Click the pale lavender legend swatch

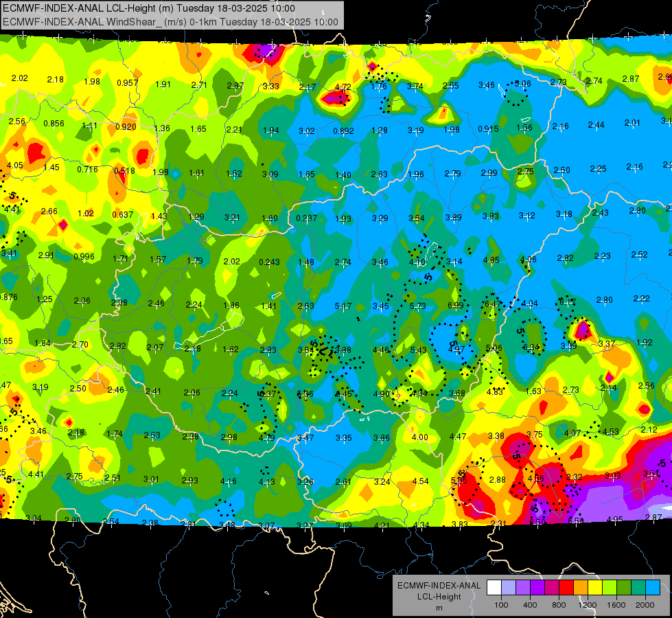[x=509, y=587]
